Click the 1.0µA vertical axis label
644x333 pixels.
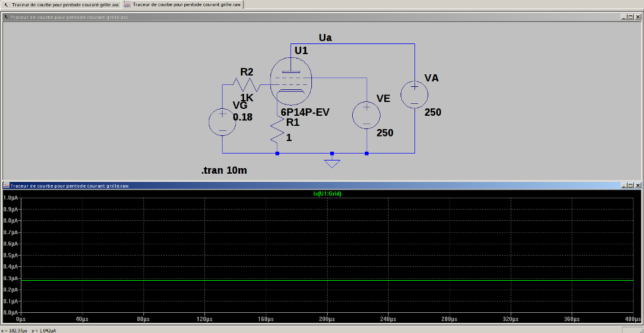coord(10,198)
